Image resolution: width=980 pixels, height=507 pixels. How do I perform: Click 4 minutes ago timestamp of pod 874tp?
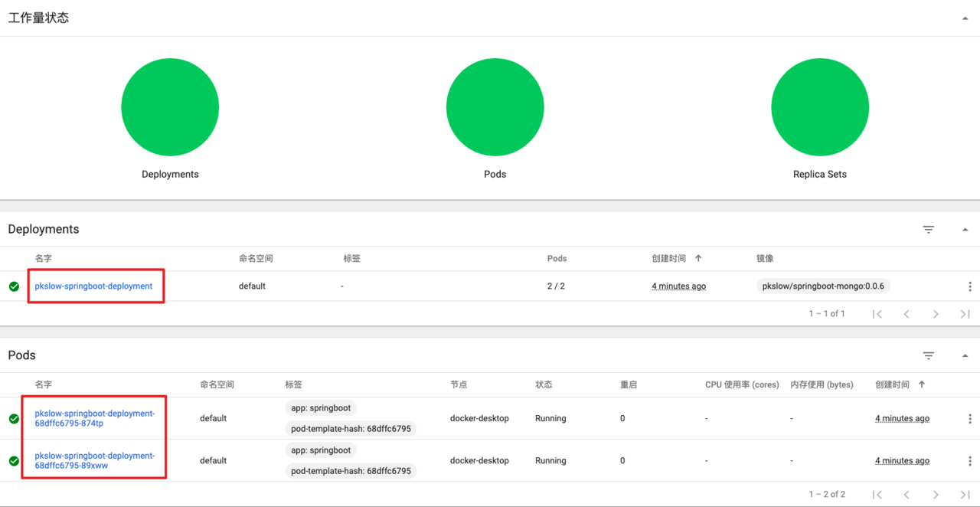[x=902, y=419]
